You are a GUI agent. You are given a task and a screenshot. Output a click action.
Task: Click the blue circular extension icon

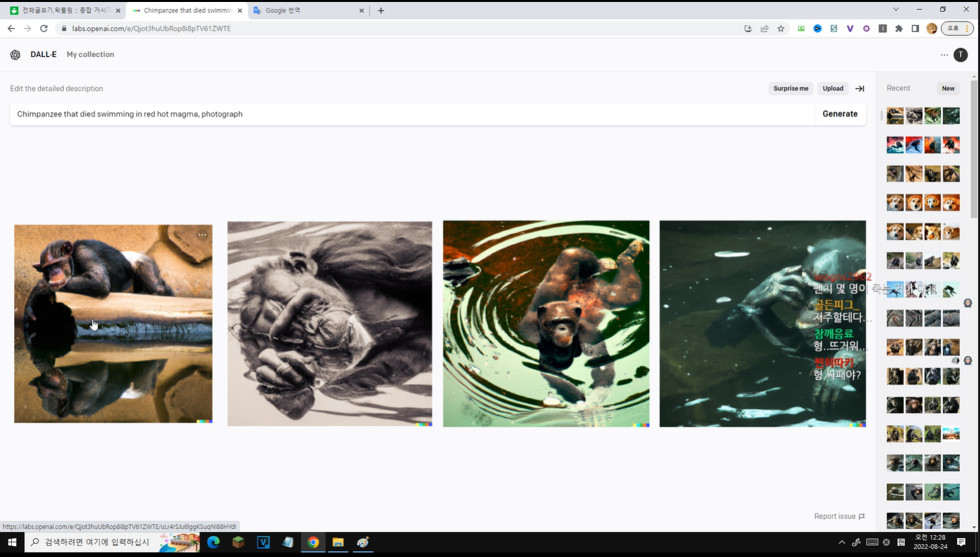click(817, 29)
